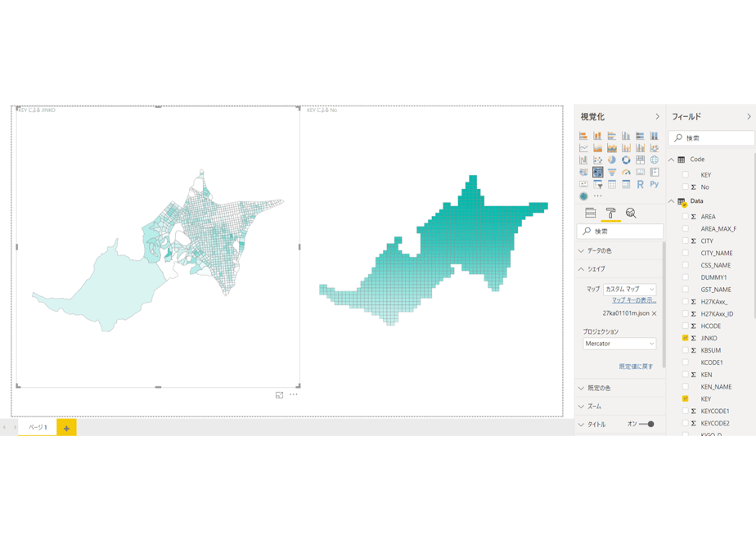The width and height of the screenshot is (756, 540).
Task: Add a new page with plus button
Action: pyautogui.click(x=66, y=428)
